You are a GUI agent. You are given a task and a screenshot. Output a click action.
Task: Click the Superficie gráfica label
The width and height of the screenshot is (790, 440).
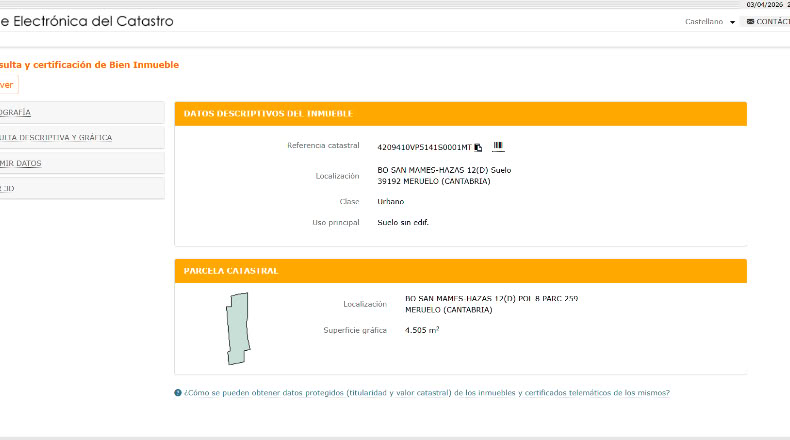355,330
